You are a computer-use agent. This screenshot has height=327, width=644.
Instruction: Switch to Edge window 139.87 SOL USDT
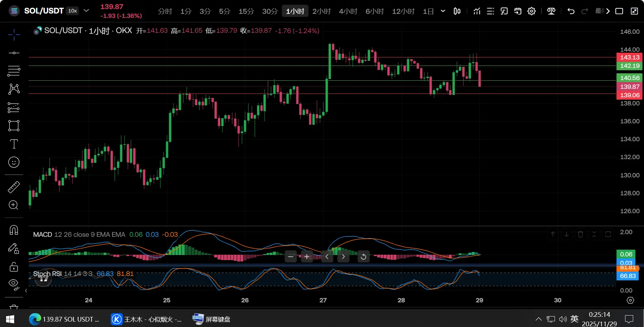click(64, 319)
